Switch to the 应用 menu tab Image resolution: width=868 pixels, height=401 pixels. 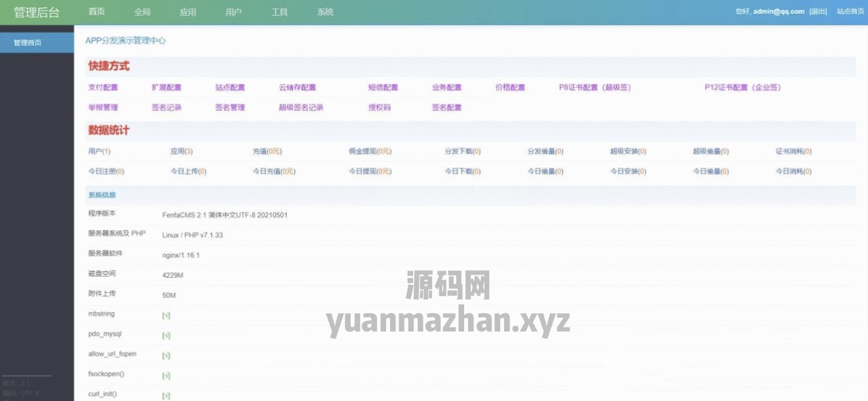tap(188, 12)
